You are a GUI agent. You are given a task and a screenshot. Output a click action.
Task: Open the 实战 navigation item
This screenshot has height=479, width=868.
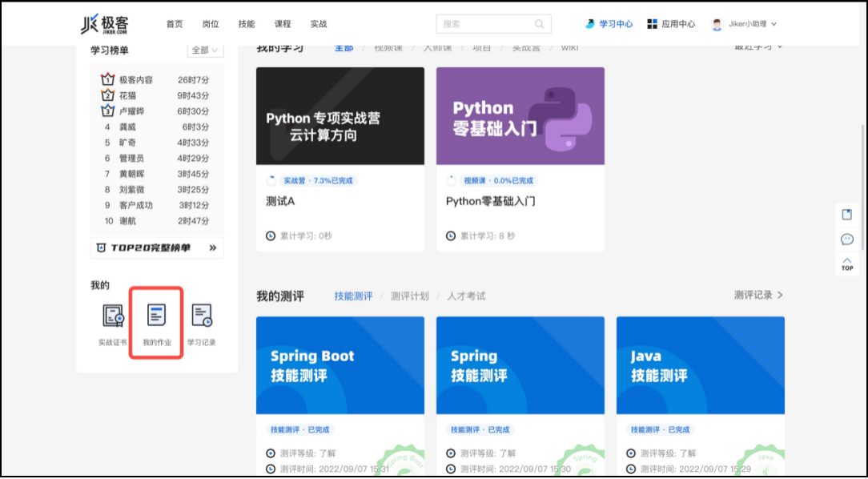tap(319, 24)
